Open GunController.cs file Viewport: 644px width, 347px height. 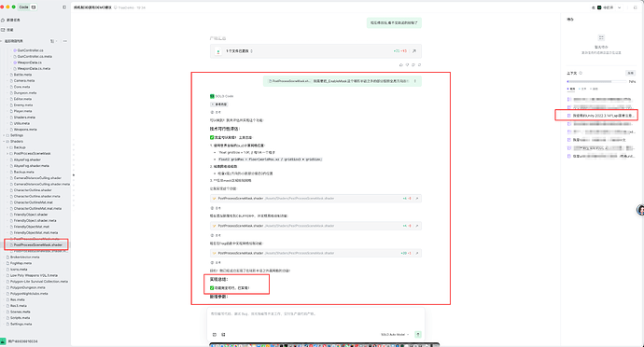30,50
